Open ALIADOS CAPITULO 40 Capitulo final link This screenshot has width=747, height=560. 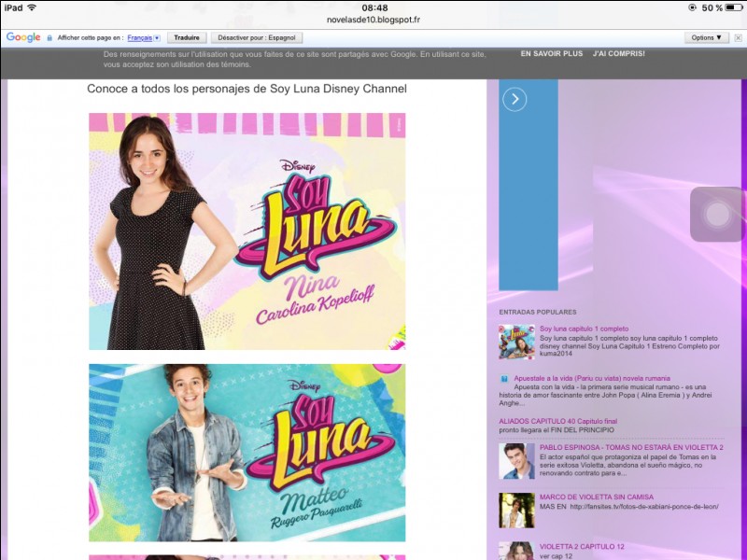point(557,421)
